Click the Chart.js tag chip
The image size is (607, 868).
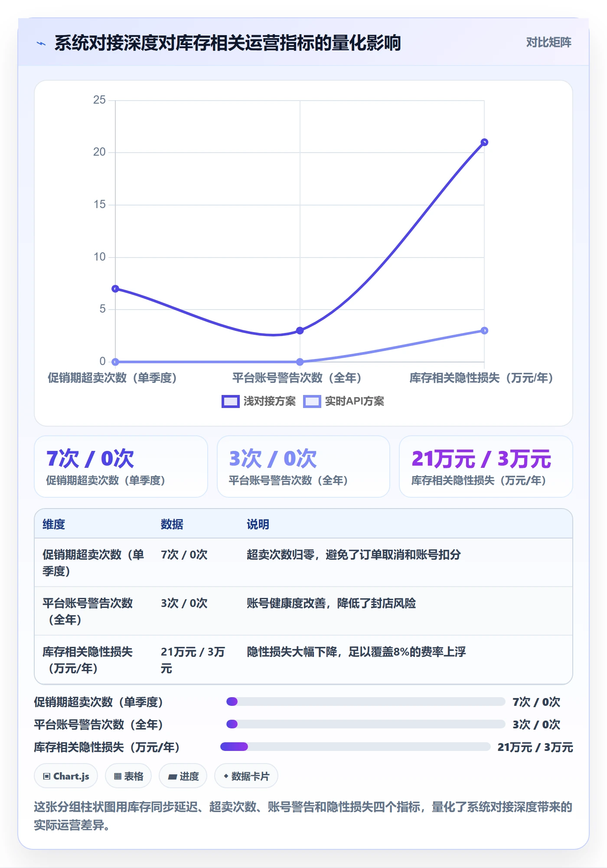click(66, 776)
